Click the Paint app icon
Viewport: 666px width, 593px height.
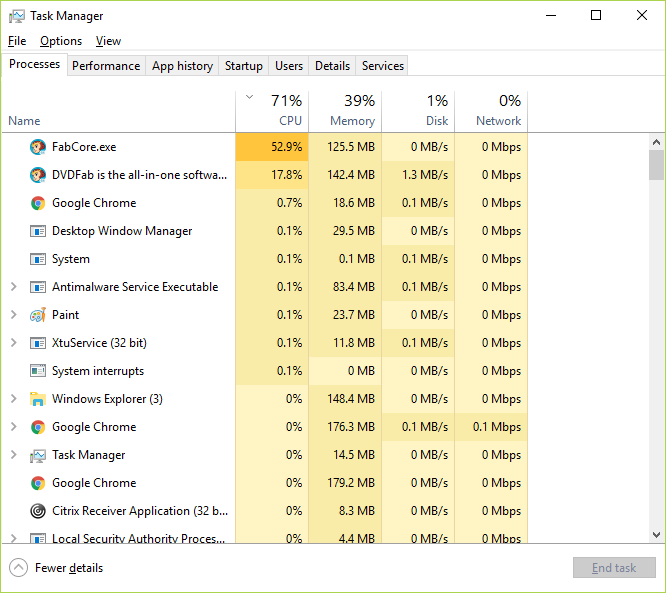tap(38, 315)
